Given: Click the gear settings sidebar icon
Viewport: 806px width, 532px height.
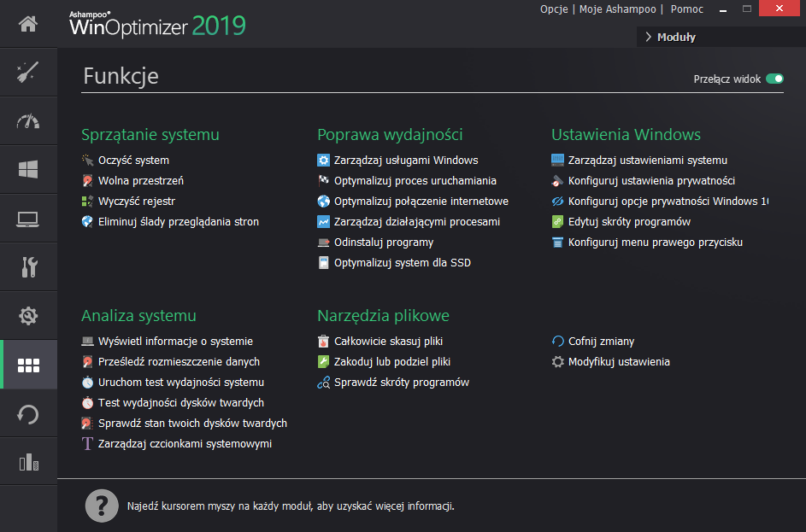Looking at the screenshot, I should point(28,316).
